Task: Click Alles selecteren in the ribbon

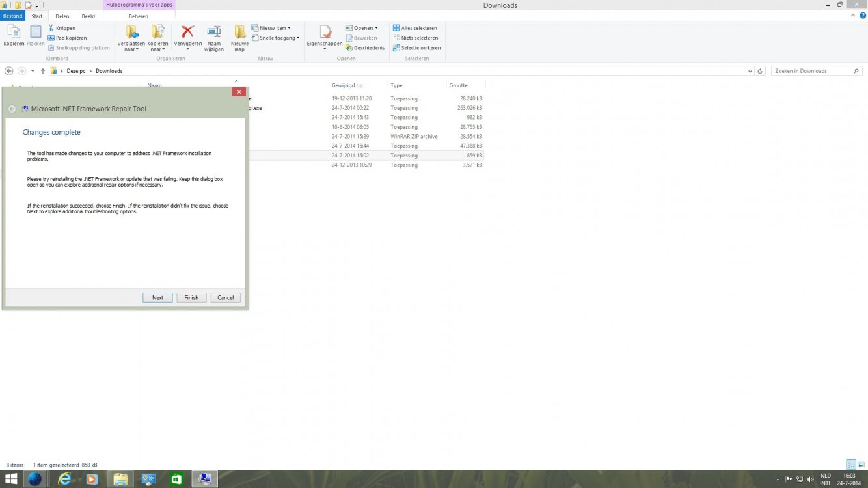Action: pos(415,28)
